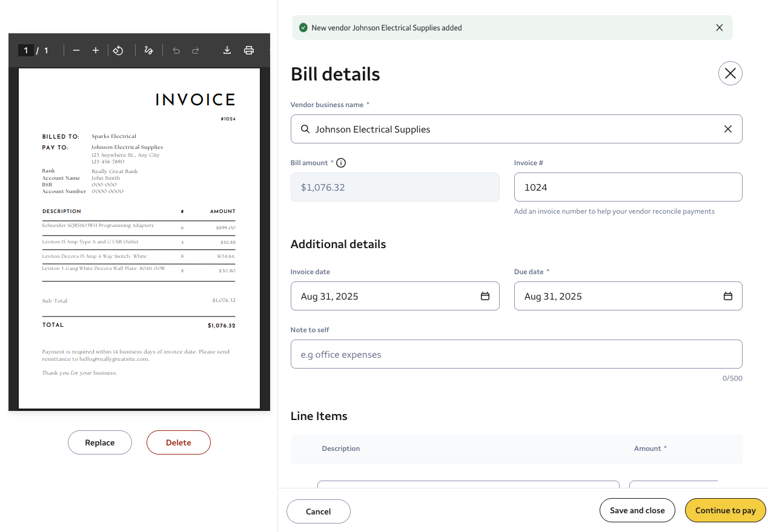Dismiss the new vendor added notification
This screenshot has width=768, height=532.
(719, 28)
